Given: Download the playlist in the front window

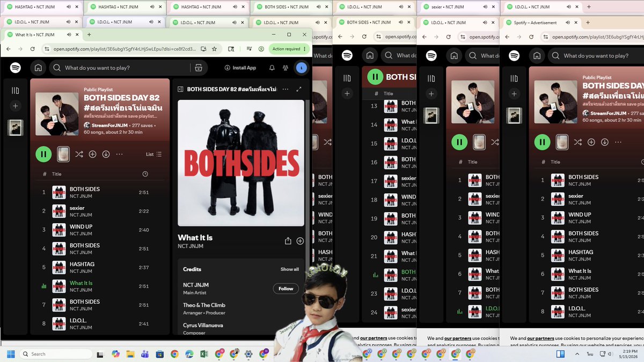Looking at the screenshot, I should click(106, 154).
